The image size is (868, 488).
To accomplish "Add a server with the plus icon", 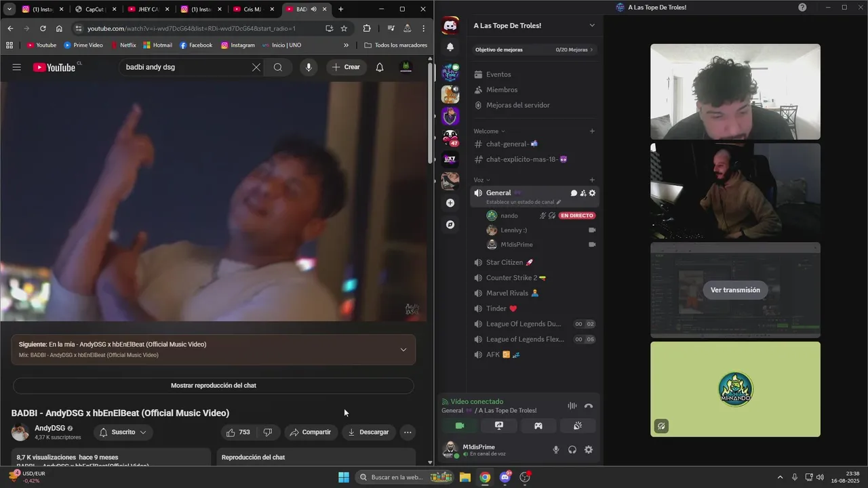I will [x=450, y=203].
